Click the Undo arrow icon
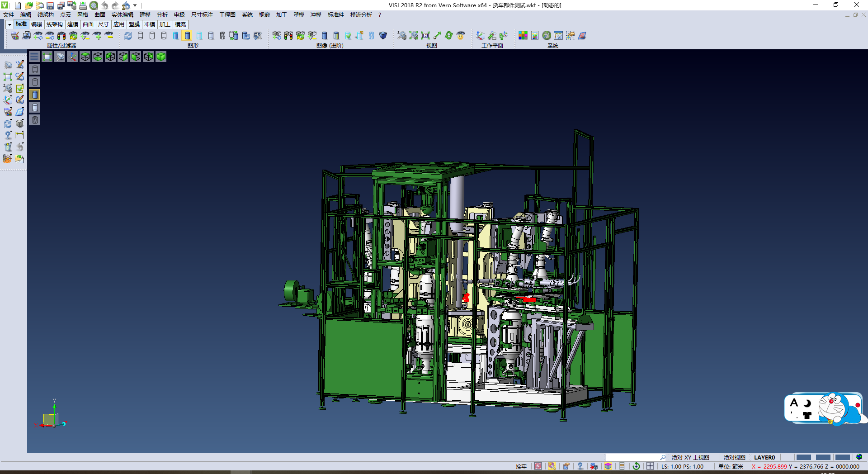This screenshot has height=474, width=868. click(105, 5)
